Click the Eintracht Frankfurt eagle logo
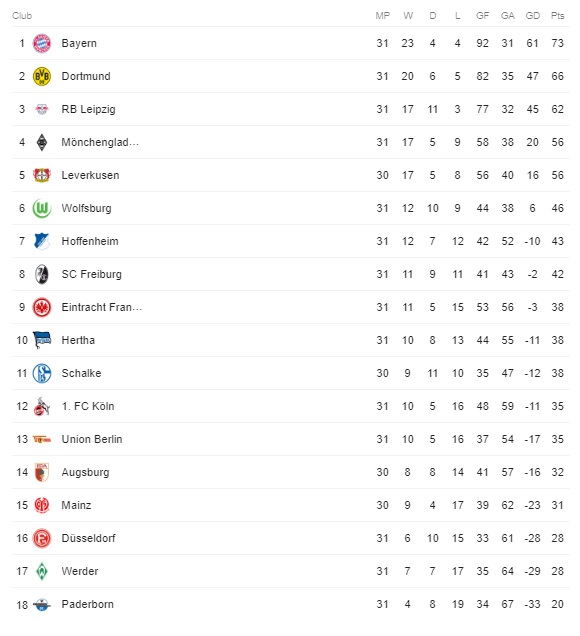The image size is (580, 636). coord(42,307)
